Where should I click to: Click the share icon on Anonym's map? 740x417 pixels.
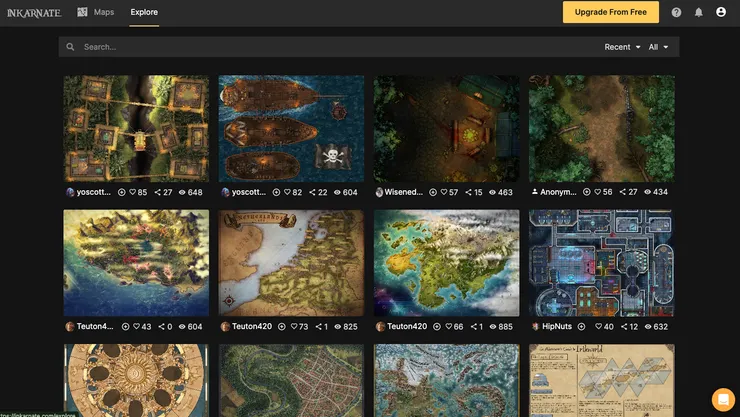622,192
